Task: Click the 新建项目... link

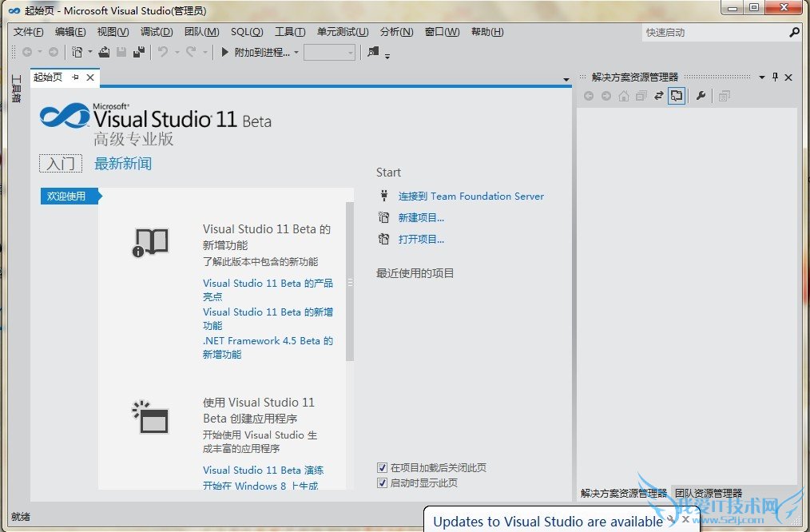Action: [x=421, y=217]
